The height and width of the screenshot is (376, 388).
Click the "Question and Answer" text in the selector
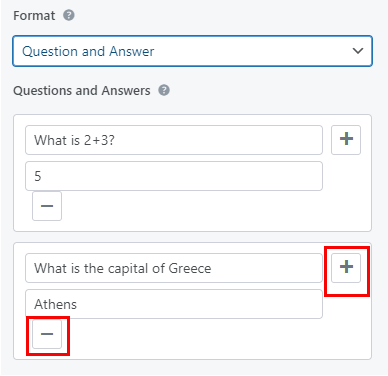coord(88,51)
